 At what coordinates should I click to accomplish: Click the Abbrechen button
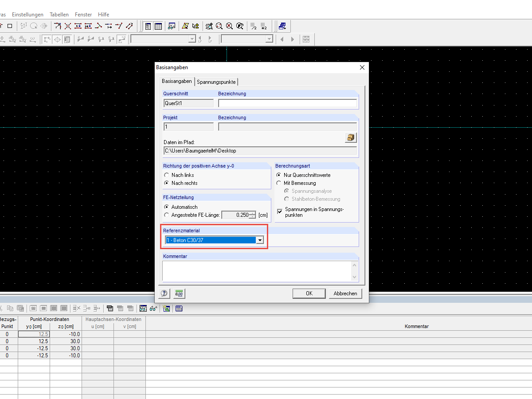click(345, 293)
